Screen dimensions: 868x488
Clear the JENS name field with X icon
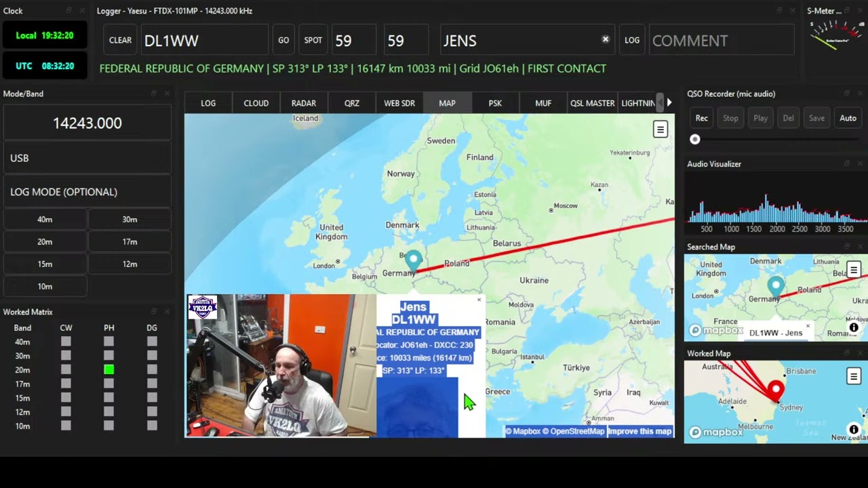[x=606, y=39]
